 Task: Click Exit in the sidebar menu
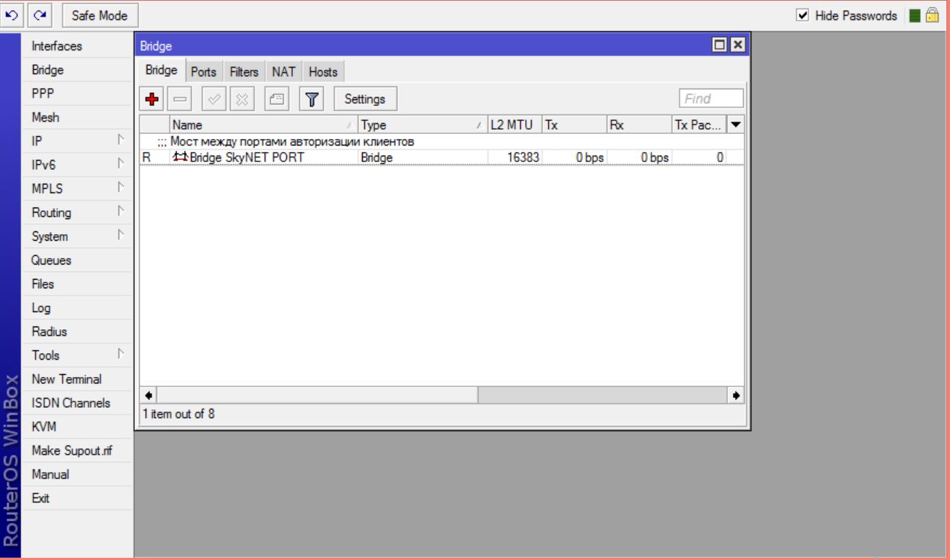[77, 498]
